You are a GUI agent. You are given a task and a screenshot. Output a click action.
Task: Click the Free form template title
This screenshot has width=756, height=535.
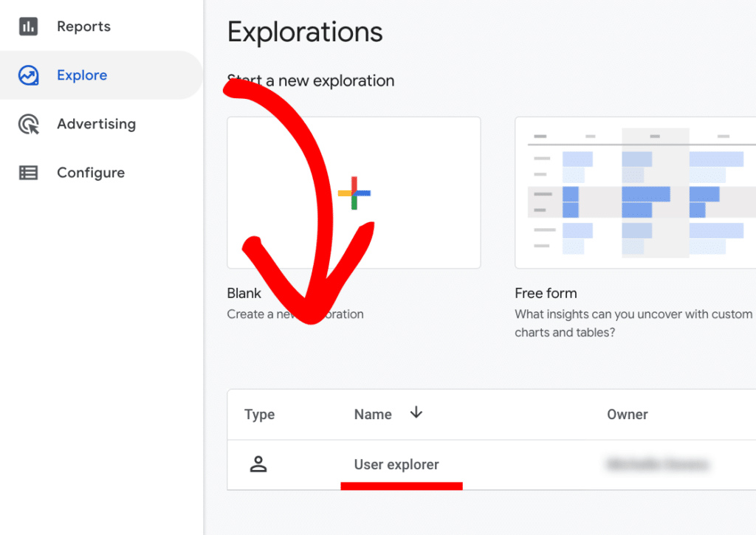[x=546, y=293]
